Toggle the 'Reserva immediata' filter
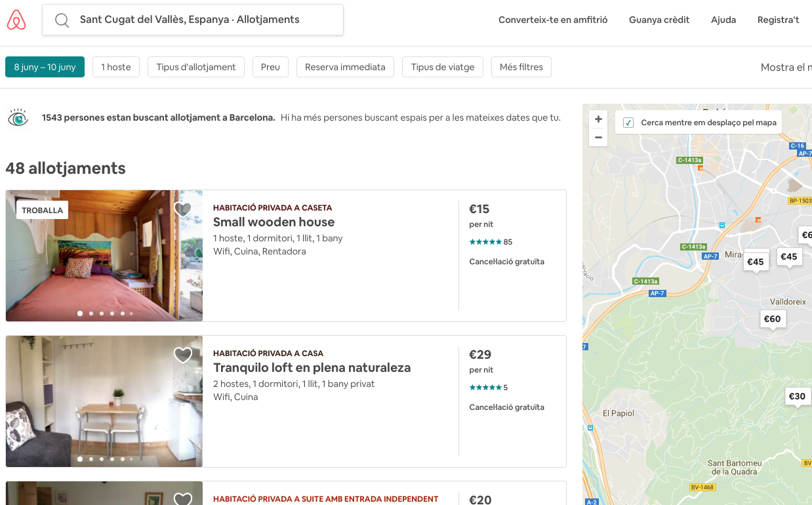Viewport: 812px width, 505px height. [345, 66]
